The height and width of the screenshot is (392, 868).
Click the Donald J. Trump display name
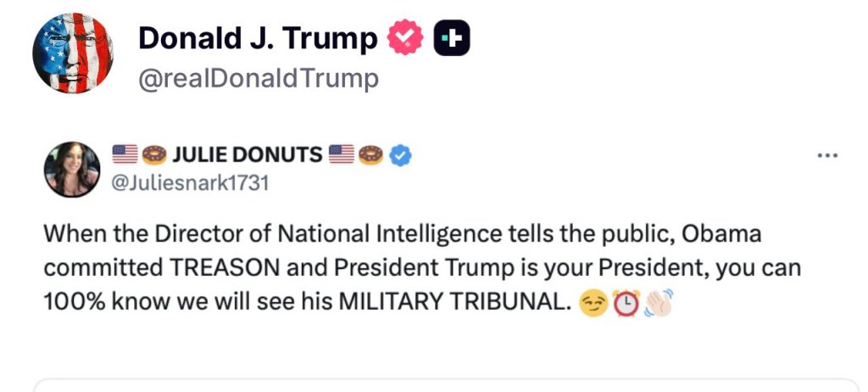point(257,38)
